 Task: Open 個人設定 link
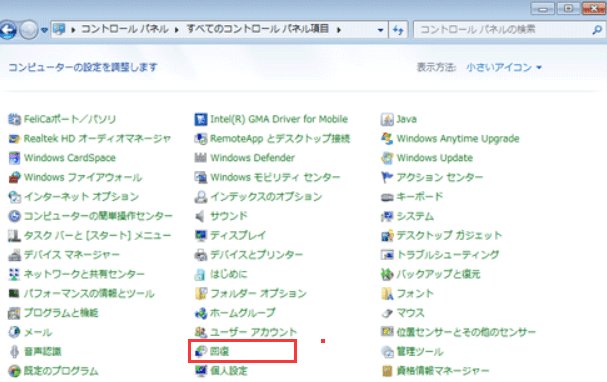point(228,371)
